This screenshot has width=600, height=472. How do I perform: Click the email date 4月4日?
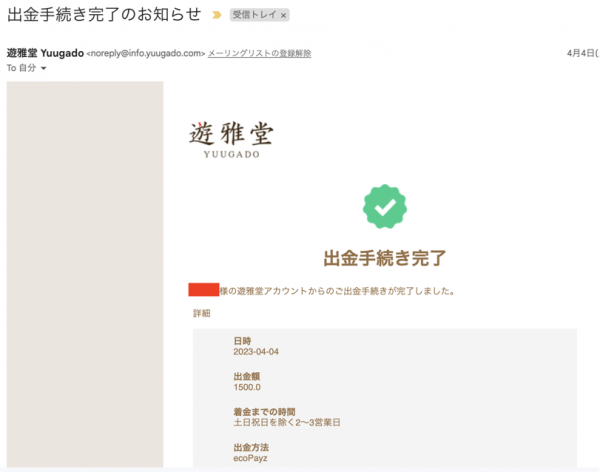click(582, 53)
